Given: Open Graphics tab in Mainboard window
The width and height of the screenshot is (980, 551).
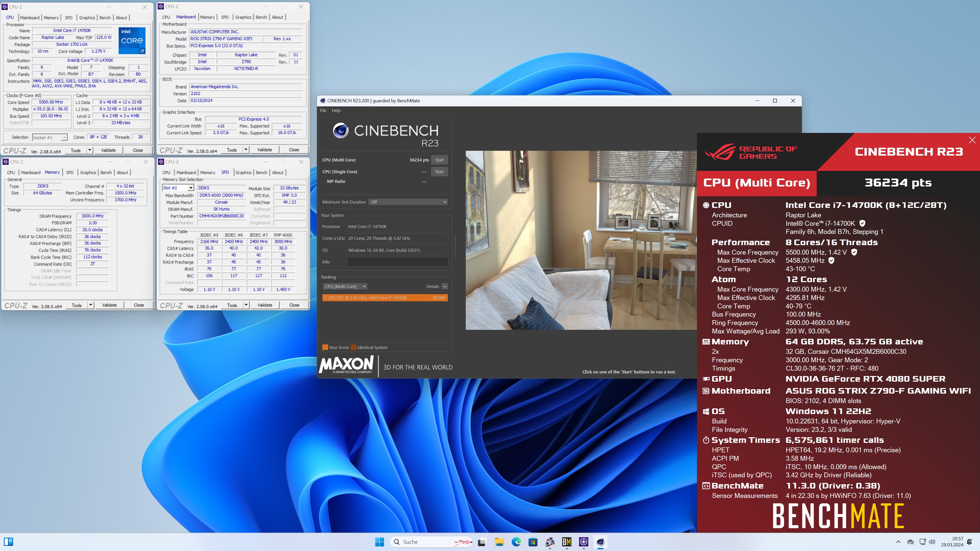Looking at the screenshot, I should pos(243,17).
